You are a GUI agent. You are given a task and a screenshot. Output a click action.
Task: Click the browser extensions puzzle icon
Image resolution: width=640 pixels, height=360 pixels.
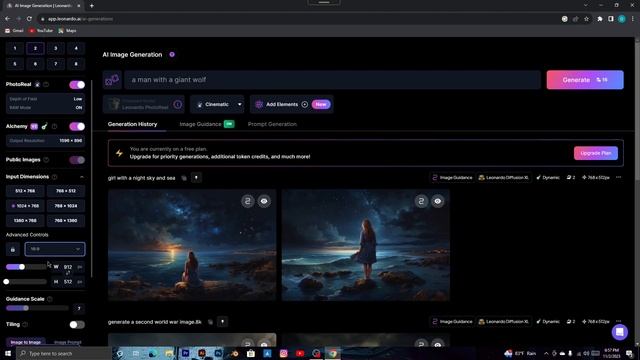pyautogui.click(x=600, y=19)
